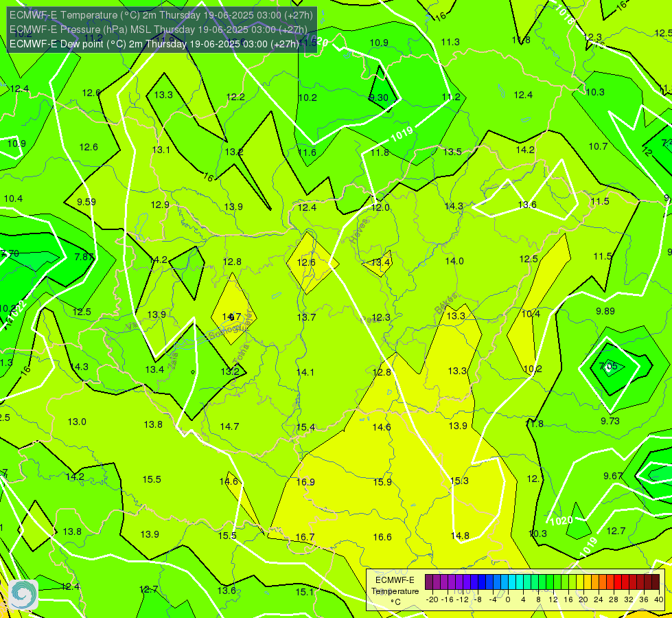Click the 15.4 dew point value
672x618 pixels.
point(305,427)
